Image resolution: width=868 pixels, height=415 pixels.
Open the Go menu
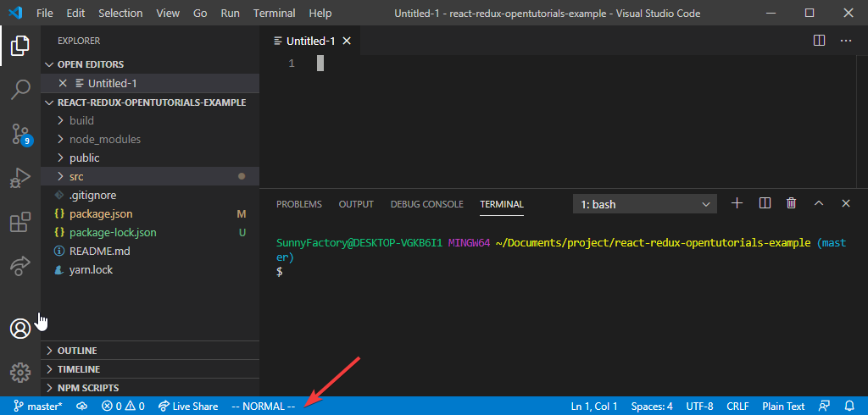coord(200,13)
